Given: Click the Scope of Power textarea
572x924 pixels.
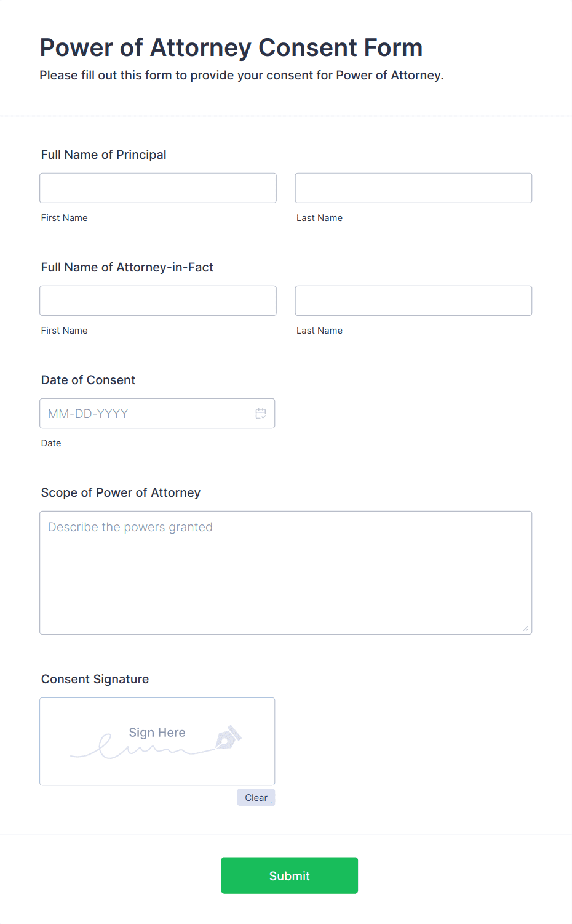Looking at the screenshot, I should (286, 572).
